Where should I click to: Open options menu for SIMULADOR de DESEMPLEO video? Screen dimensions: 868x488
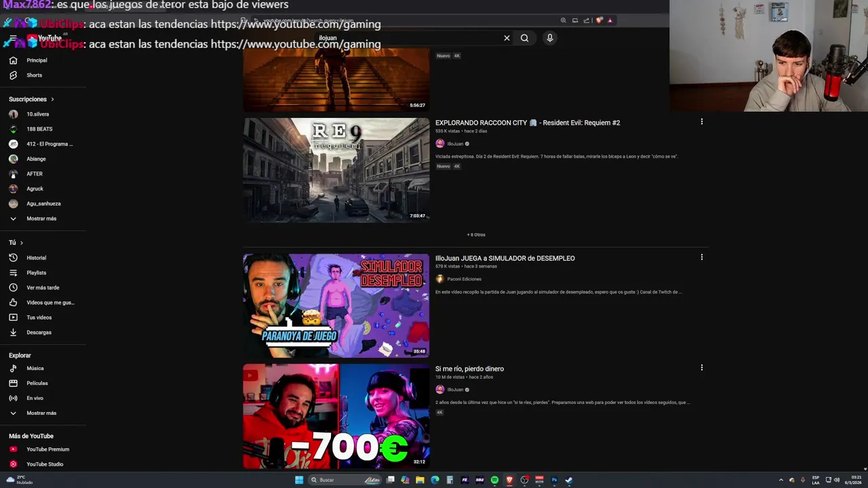click(x=702, y=258)
